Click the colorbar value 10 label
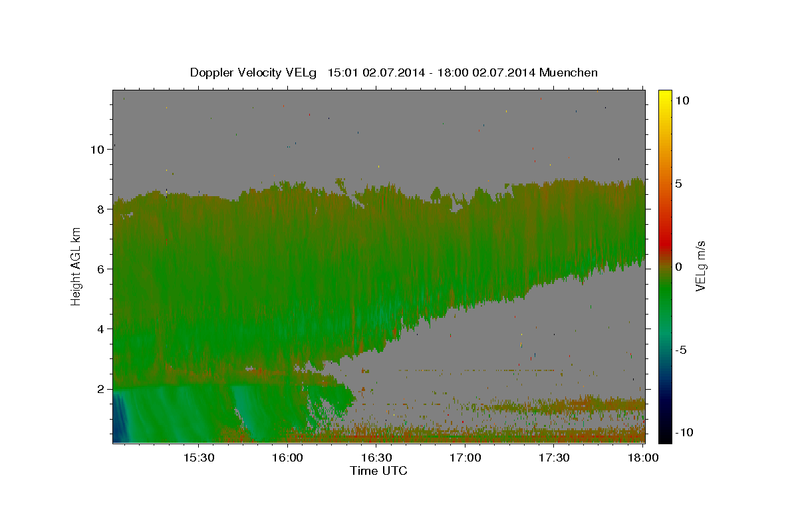 [x=682, y=100]
